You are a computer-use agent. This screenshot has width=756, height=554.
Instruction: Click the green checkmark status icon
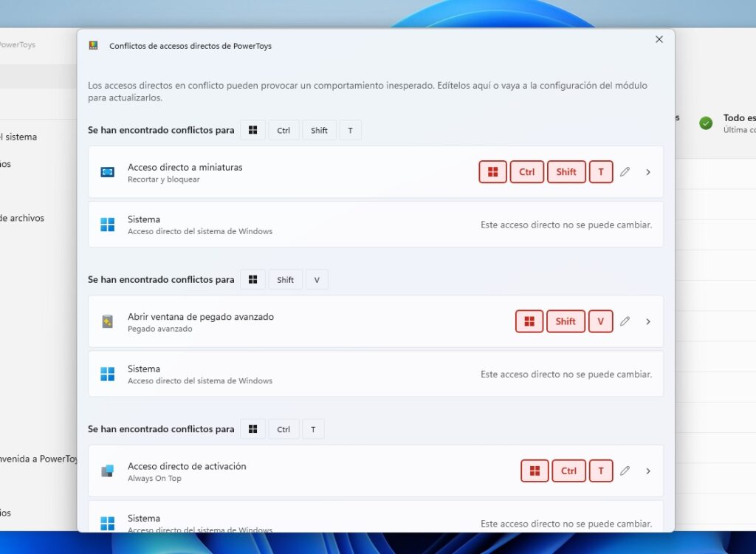[706, 123]
